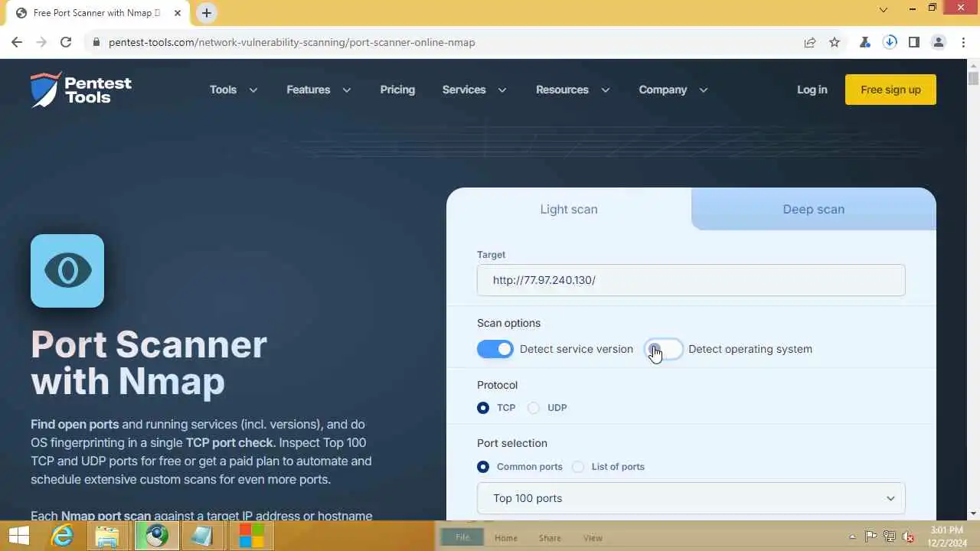This screenshot has height=551, width=980.
Task: Switch to the Deep scan tab
Action: [x=814, y=209]
